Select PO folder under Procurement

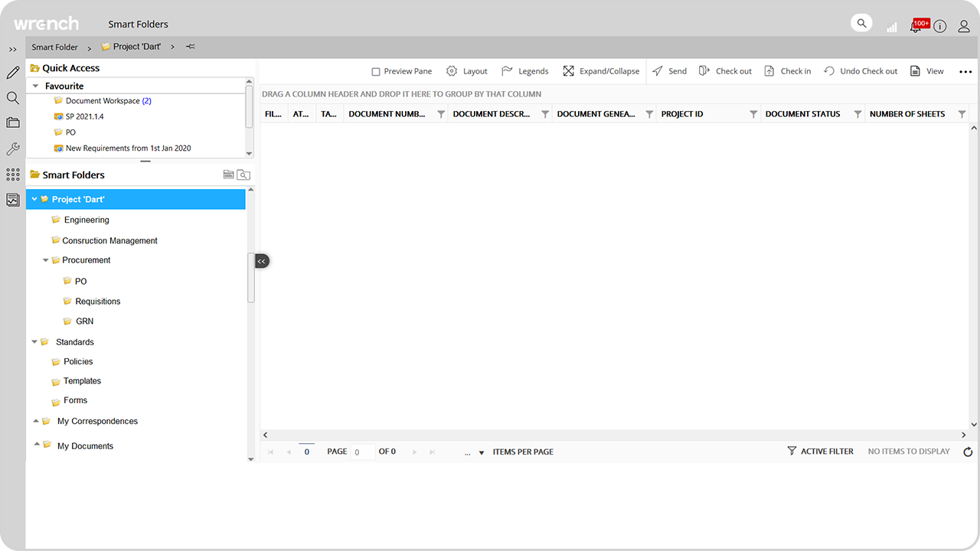(x=75, y=282)
